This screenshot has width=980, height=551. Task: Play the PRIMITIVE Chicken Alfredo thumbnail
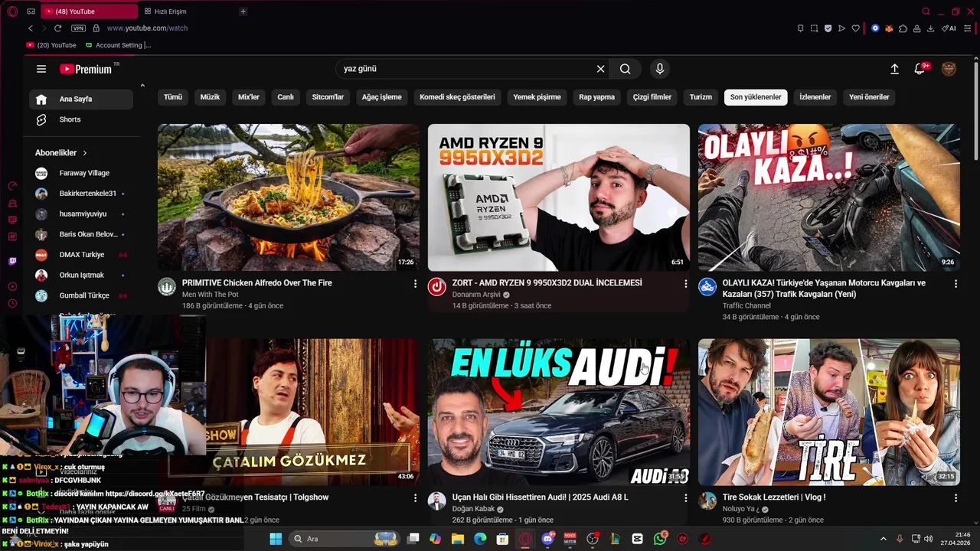point(289,197)
